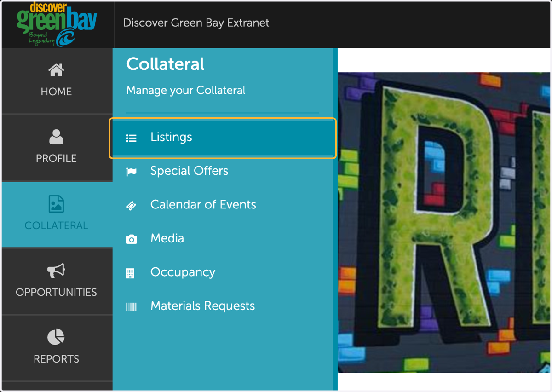Screen dimensions: 552x392
Task: Click the Profile person icon
Action: (x=56, y=137)
